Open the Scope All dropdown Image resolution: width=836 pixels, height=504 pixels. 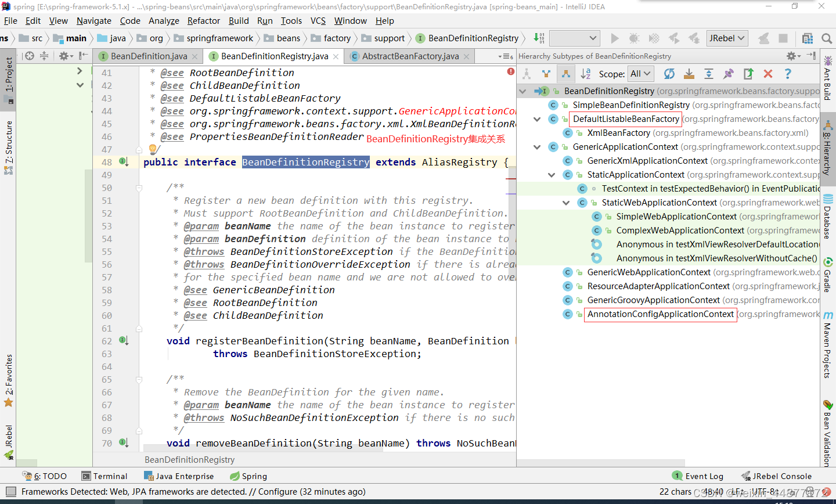[641, 74]
